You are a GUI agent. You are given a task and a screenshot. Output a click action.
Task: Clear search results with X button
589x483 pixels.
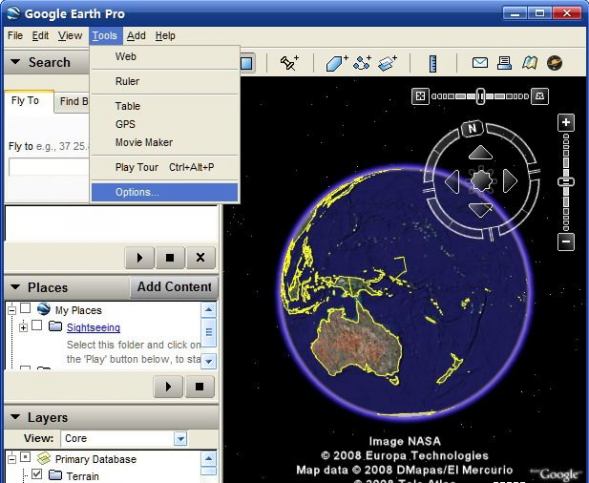click(201, 258)
